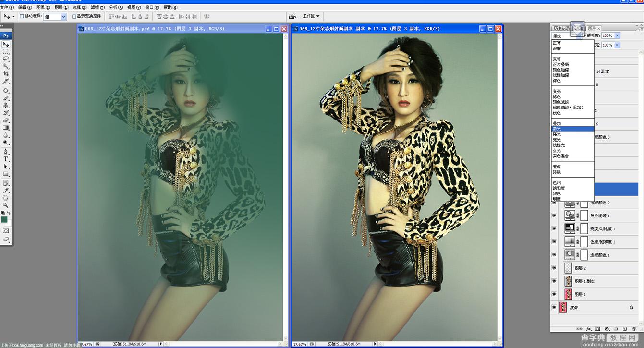
Task: Click the fx layer style icon
Action: click(589, 329)
